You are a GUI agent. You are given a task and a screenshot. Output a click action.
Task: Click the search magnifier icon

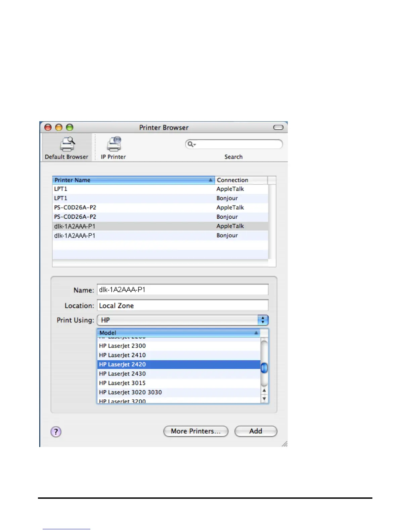(x=191, y=144)
